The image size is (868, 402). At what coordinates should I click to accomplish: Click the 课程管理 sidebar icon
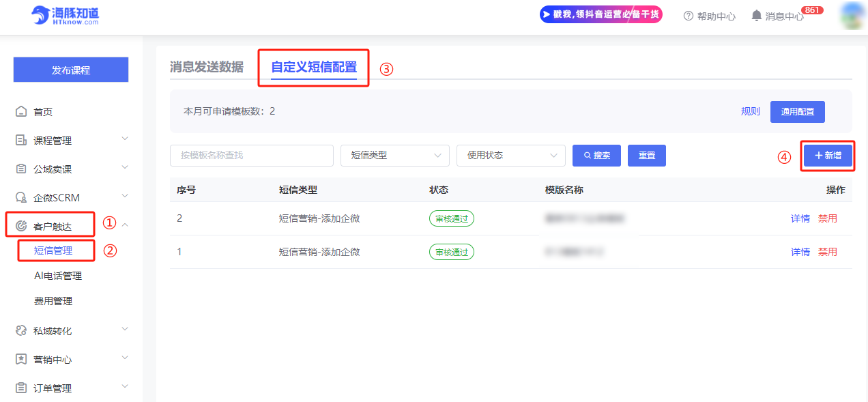(x=21, y=141)
